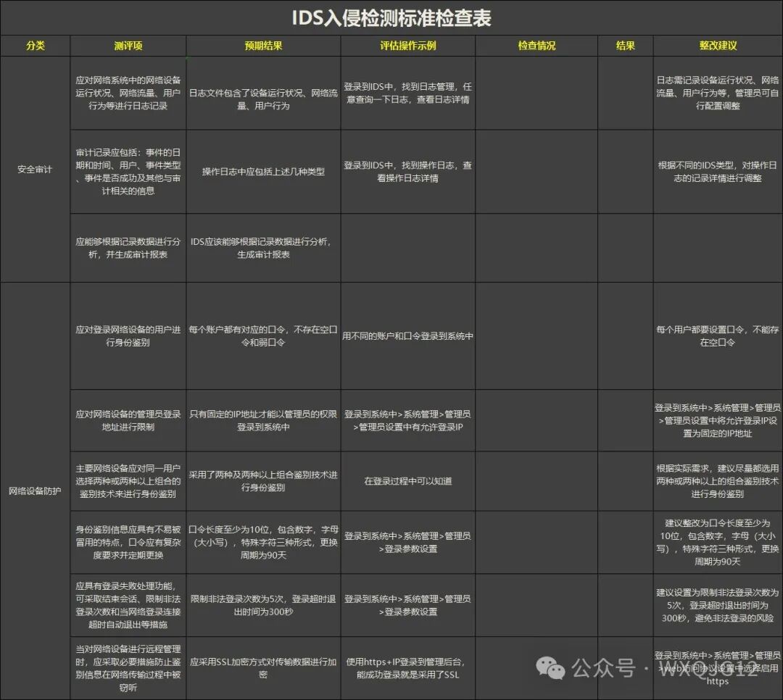This screenshot has width=783, height=700.
Task: Select the "预期结果" column header
Action: (x=263, y=46)
